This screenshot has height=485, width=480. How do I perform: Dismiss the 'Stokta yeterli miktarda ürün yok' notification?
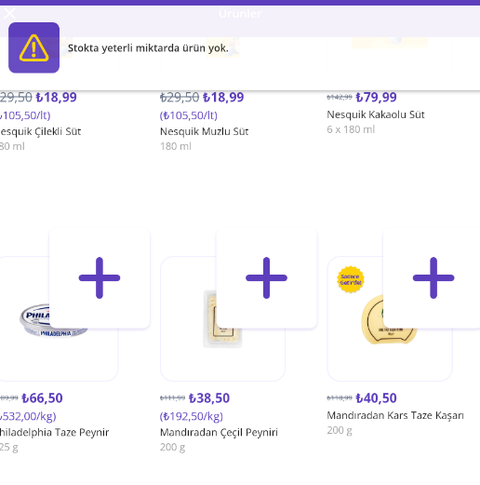point(240,48)
